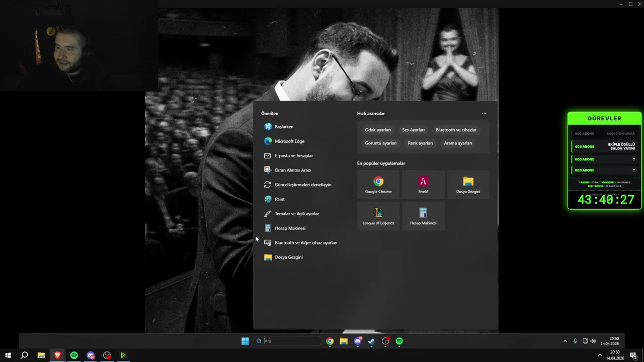
Task: Open OBS Studio from the inner centered taskbar
Action: [x=385, y=341]
